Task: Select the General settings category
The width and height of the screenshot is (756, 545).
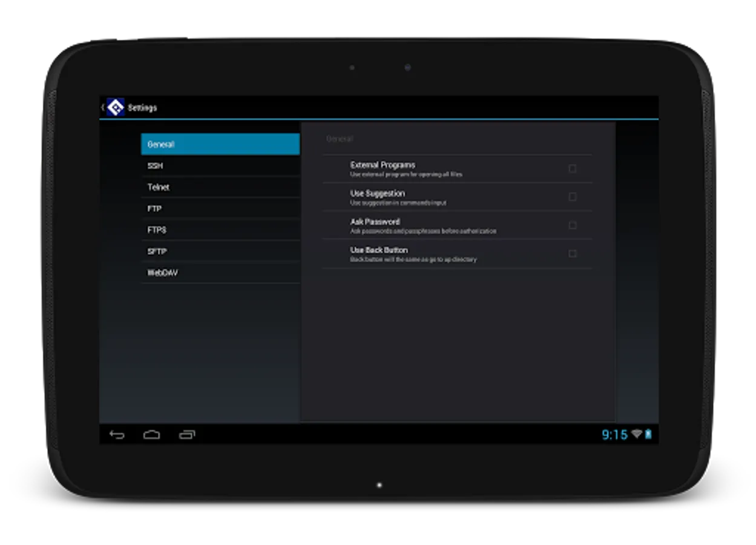Action: (220, 144)
